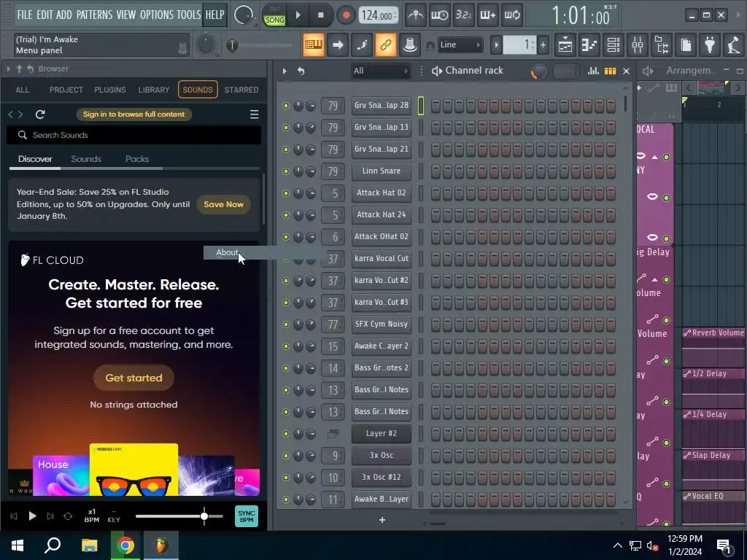
Task: Switch to the Packs tab
Action: pos(137,159)
